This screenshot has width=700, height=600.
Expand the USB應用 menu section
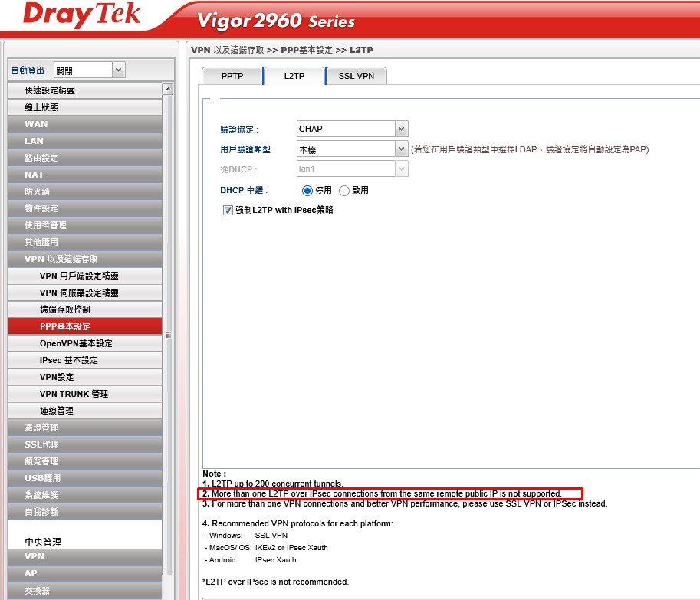point(85,479)
